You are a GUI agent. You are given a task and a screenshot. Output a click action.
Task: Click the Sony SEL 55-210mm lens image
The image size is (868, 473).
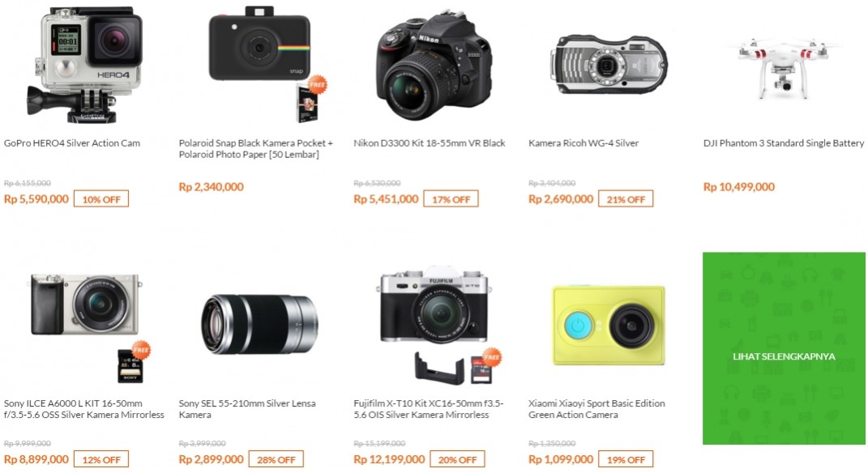coord(259,324)
